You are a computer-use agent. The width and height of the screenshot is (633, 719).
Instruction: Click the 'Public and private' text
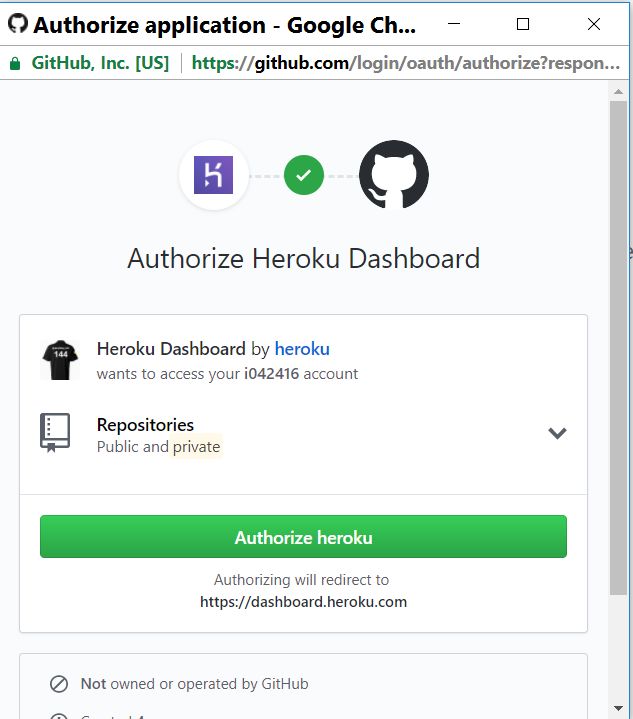tap(159, 447)
